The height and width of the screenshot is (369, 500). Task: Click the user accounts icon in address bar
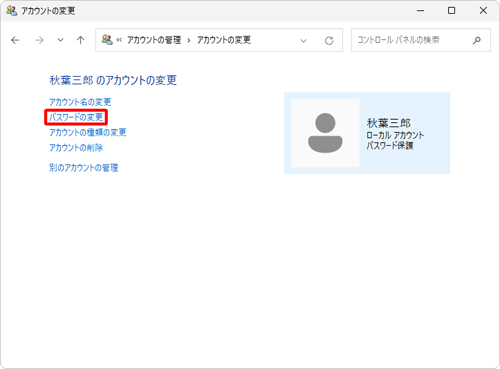click(107, 40)
